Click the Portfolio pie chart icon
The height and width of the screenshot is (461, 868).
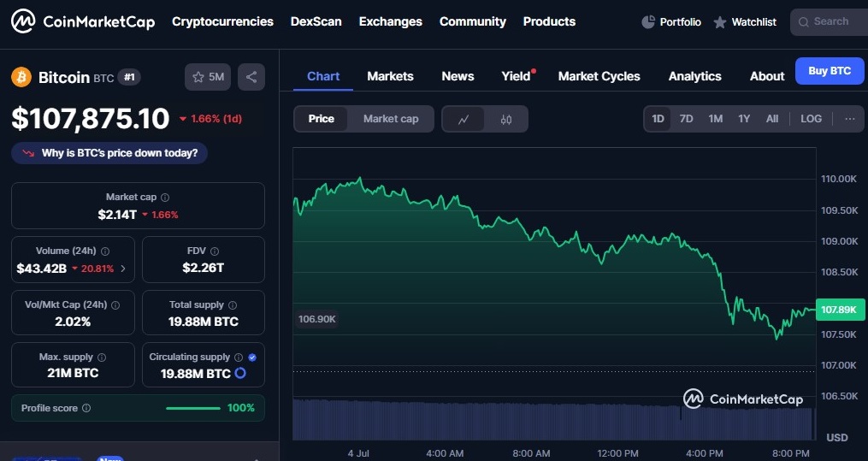[648, 22]
